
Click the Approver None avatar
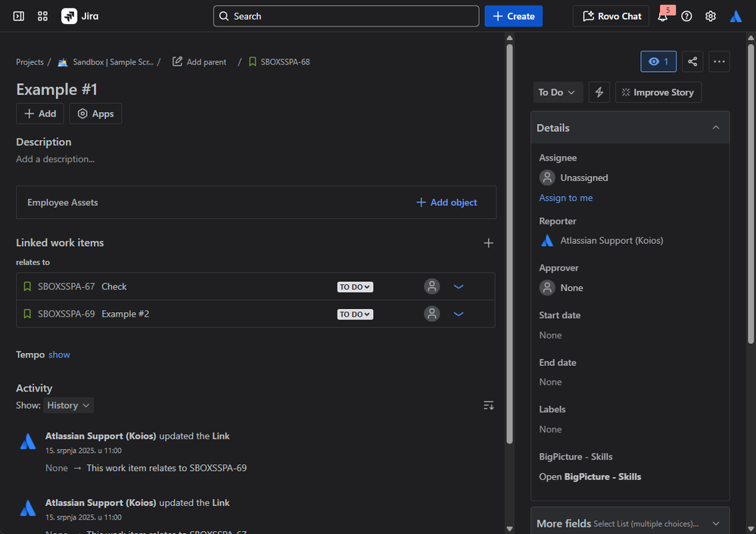546,288
